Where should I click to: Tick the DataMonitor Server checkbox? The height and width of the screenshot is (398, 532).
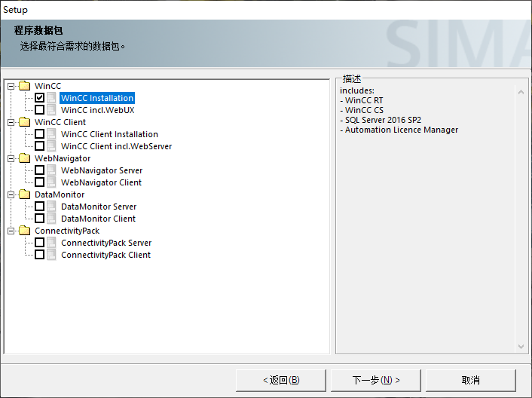[39, 207]
